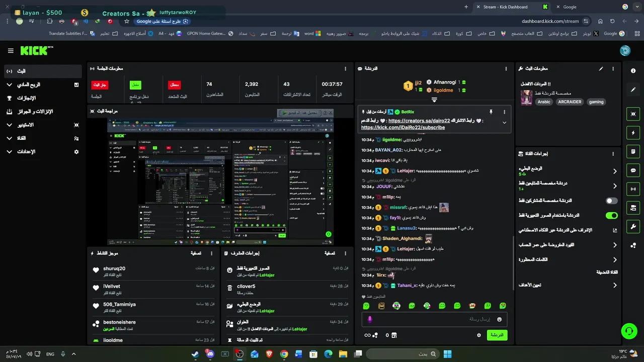The width and height of the screenshot is (644, 362).
Task: Open stream info panel three-dot menu
Action: tap(613, 68)
